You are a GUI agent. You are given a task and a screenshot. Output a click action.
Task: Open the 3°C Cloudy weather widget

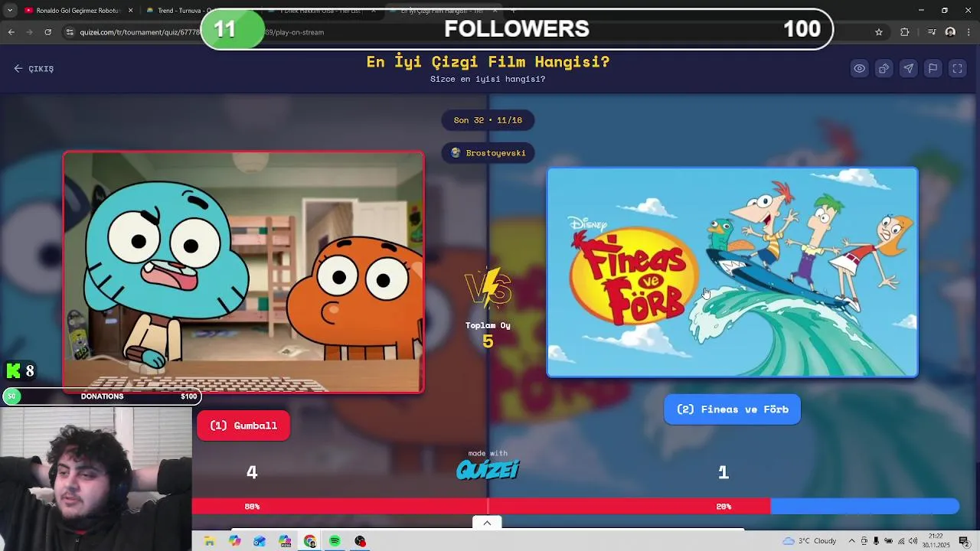(809, 541)
